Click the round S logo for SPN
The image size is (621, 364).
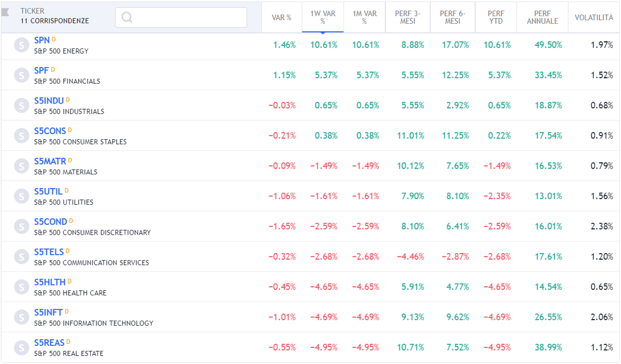click(x=21, y=45)
